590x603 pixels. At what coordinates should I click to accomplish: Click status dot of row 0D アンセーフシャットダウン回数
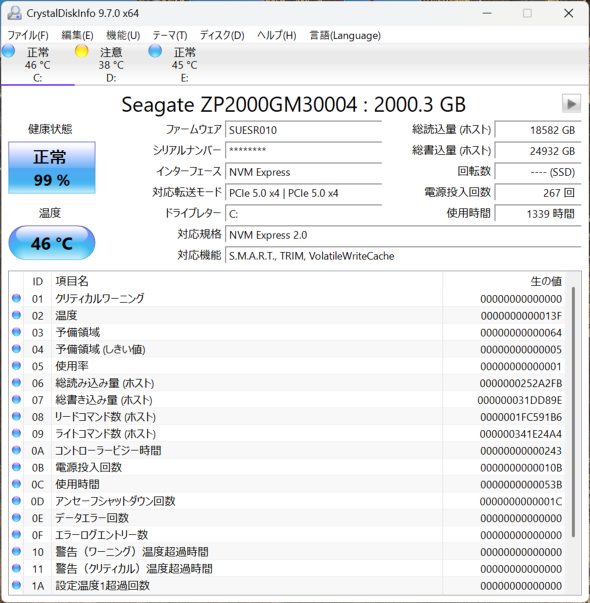click(x=16, y=501)
